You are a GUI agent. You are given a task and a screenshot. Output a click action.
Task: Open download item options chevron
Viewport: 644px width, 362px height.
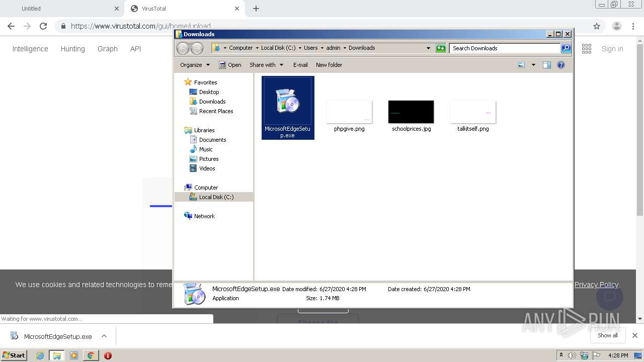click(104, 336)
